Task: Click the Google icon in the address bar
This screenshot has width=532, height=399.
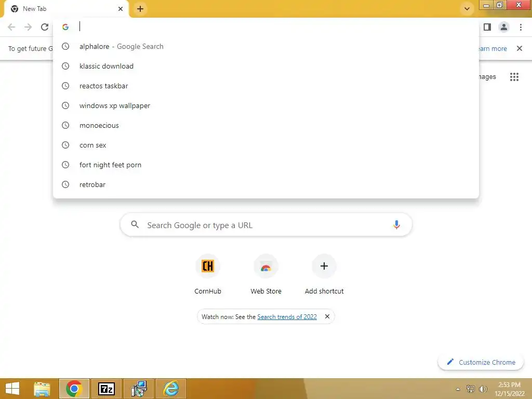Action: tap(65, 27)
